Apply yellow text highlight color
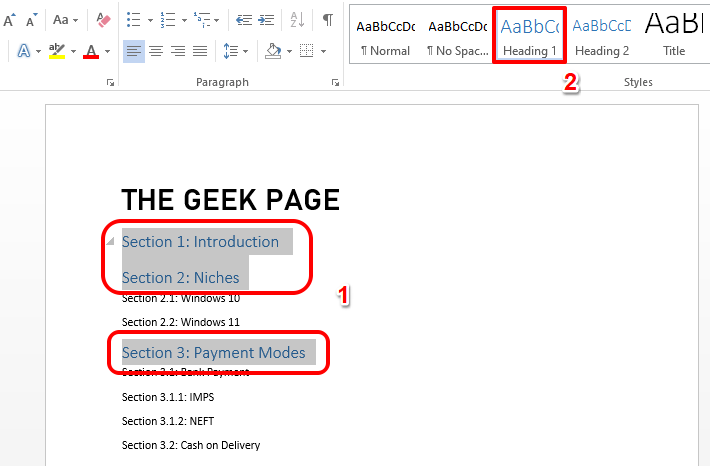 pyautogui.click(x=57, y=51)
